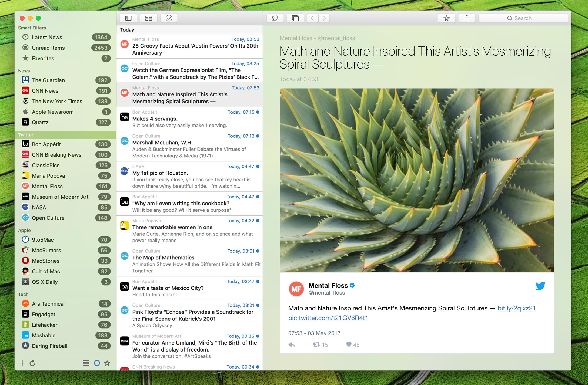Open Mental Floss feed in sidebar

click(x=65, y=186)
